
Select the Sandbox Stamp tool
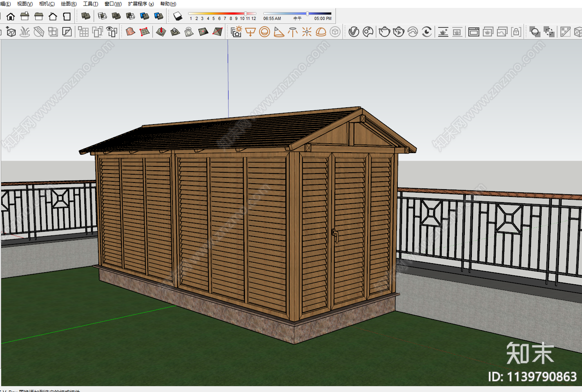coord(175,32)
